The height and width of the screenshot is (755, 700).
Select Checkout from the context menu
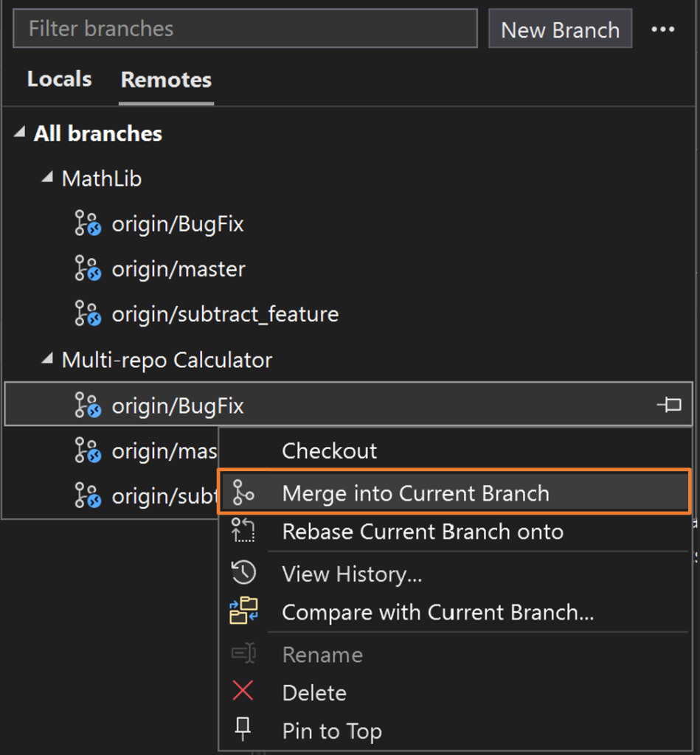point(329,450)
